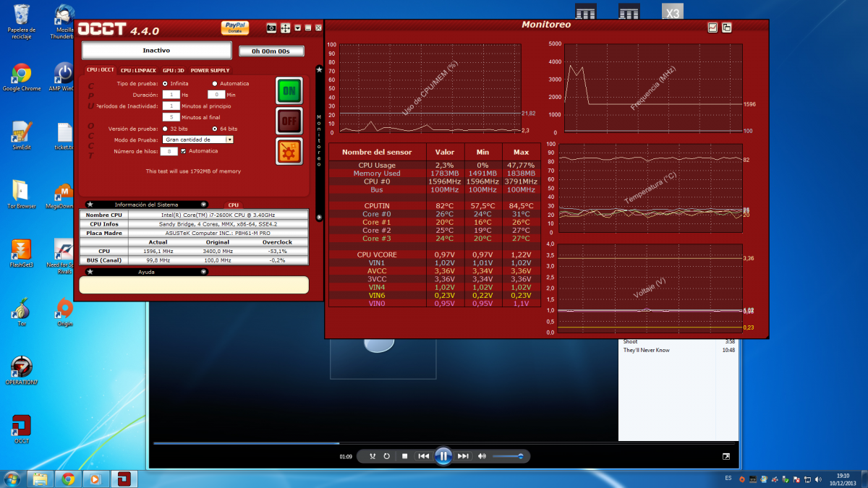This screenshot has width=868, height=488.
Task: Click the move window arrows icon
Action: click(x=285, y=28)
